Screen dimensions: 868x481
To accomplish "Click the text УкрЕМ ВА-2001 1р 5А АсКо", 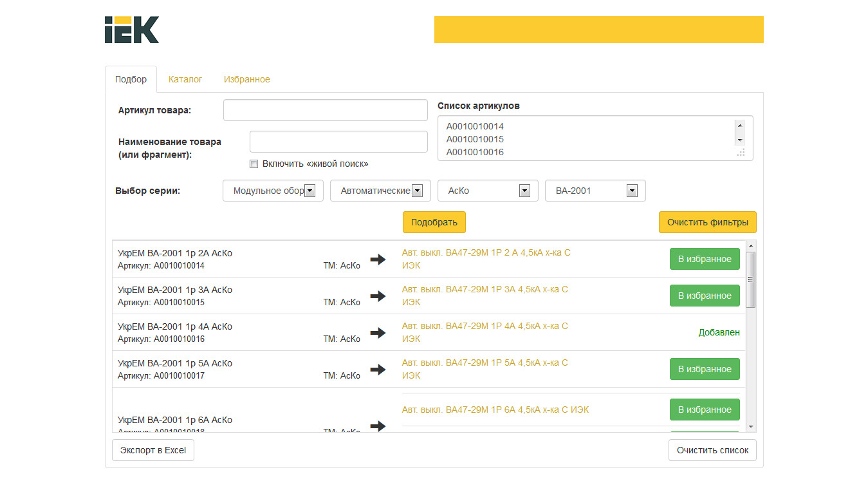I will 175,363.
